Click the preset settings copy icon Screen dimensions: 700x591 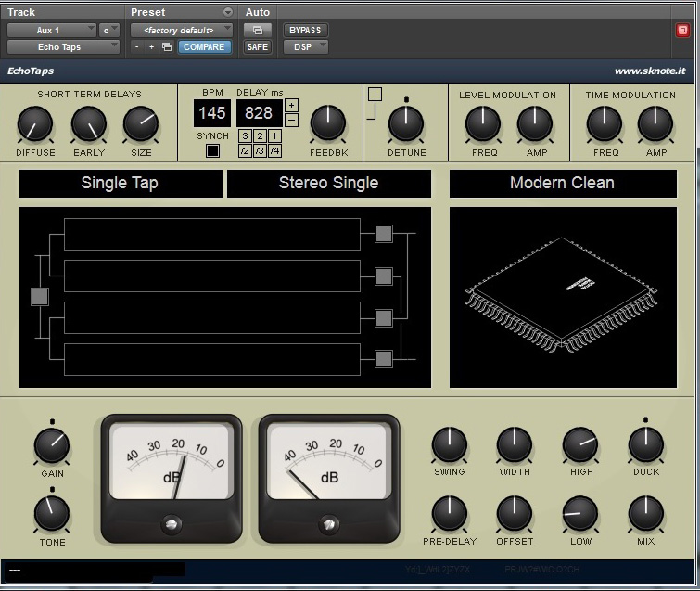(x=167, y=46)
